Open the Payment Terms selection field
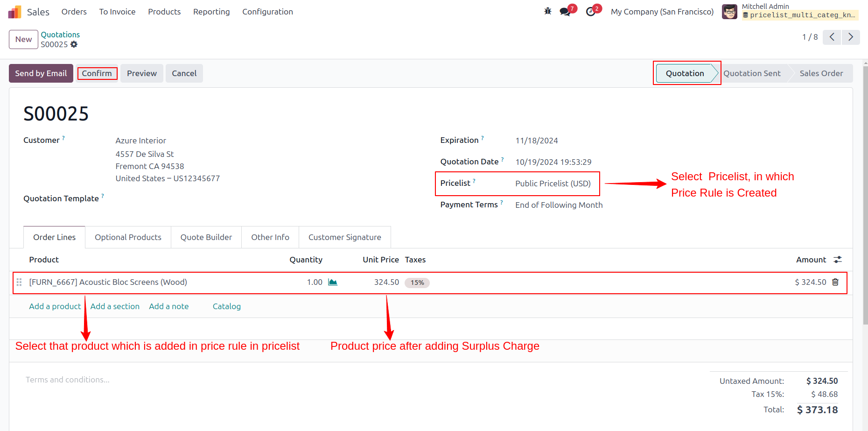 (x=559, y=205)
